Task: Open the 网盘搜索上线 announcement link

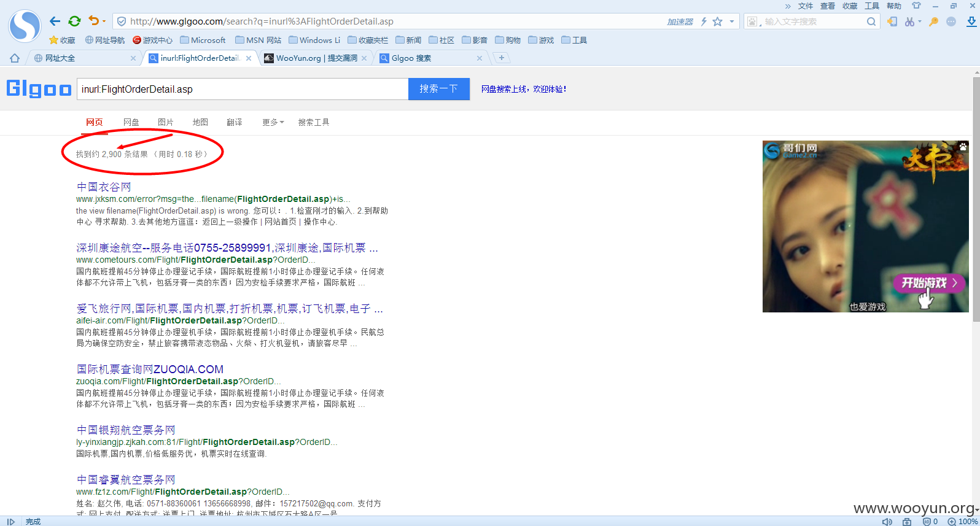Action: coord(524,89)
